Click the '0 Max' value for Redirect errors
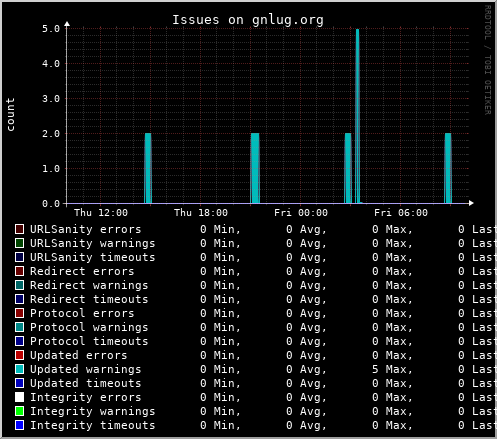 tap(392, 271)
